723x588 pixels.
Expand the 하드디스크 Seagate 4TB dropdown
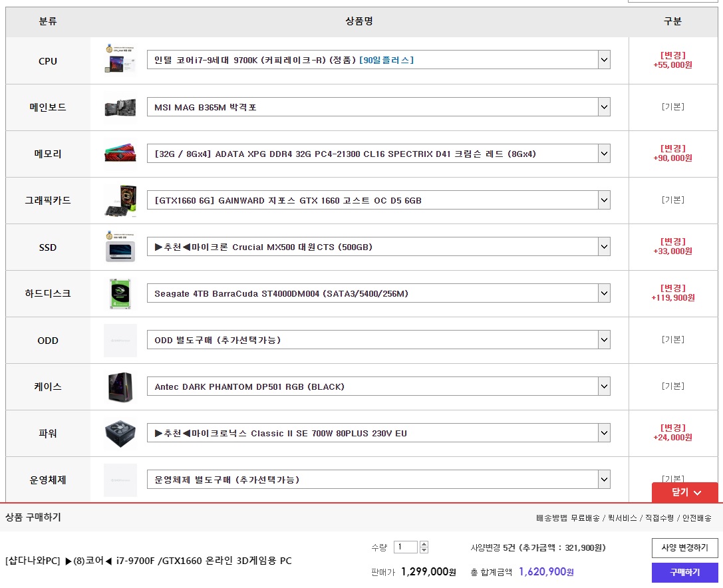pos(378,293)
